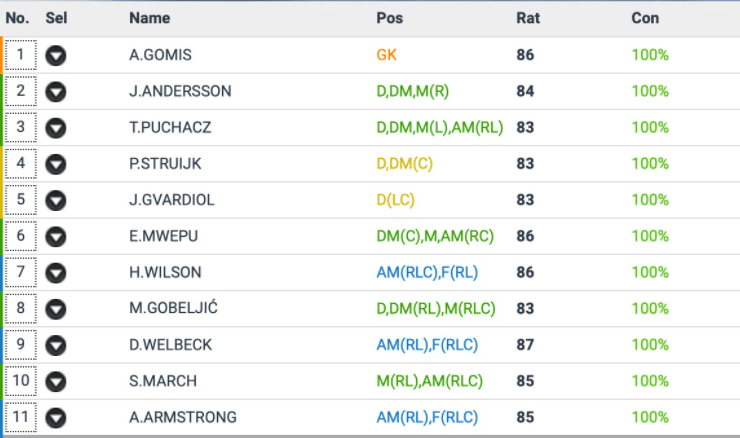
Task: Click H.WILSON's circular arrow icon
Action: tap(56, 272)
